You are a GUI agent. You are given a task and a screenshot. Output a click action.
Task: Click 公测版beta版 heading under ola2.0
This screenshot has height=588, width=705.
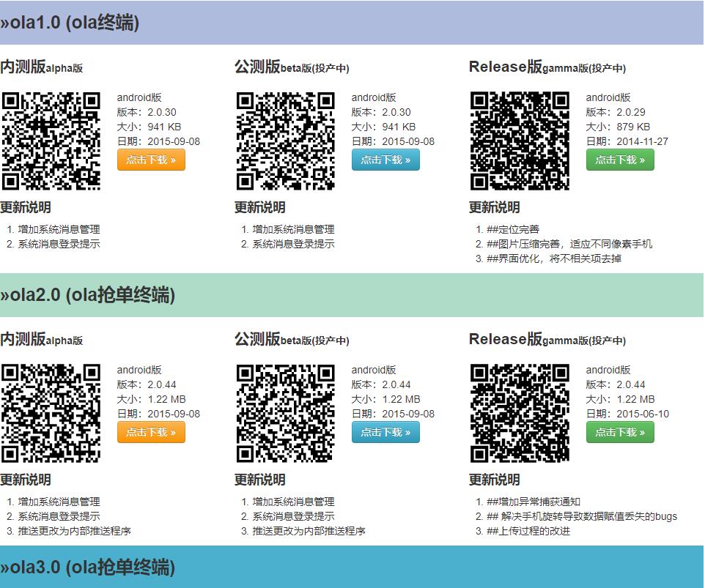pyautogui.click(x=292, y=339)
